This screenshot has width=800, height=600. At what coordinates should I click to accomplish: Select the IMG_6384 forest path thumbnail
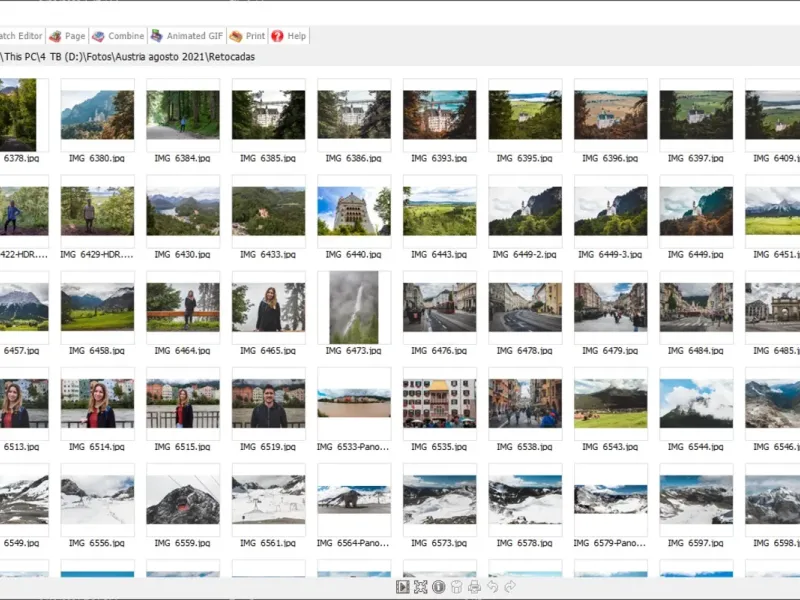pos(183,115)
